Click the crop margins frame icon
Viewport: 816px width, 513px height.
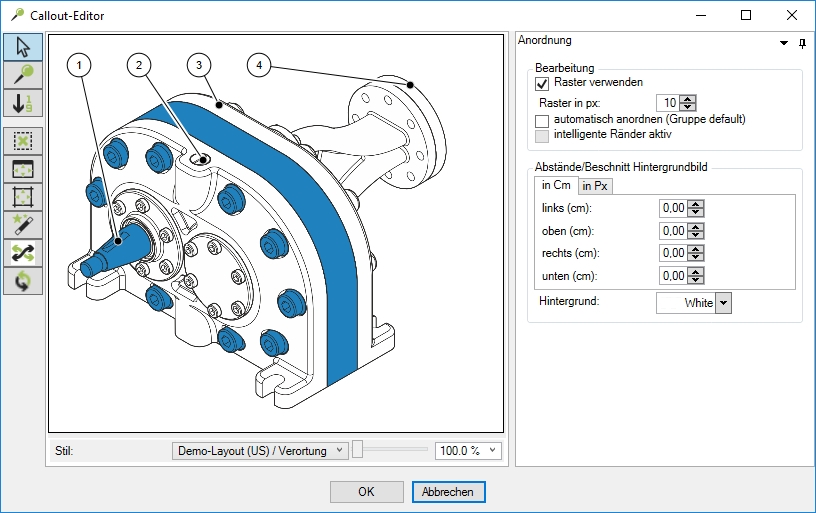(23, 197)
